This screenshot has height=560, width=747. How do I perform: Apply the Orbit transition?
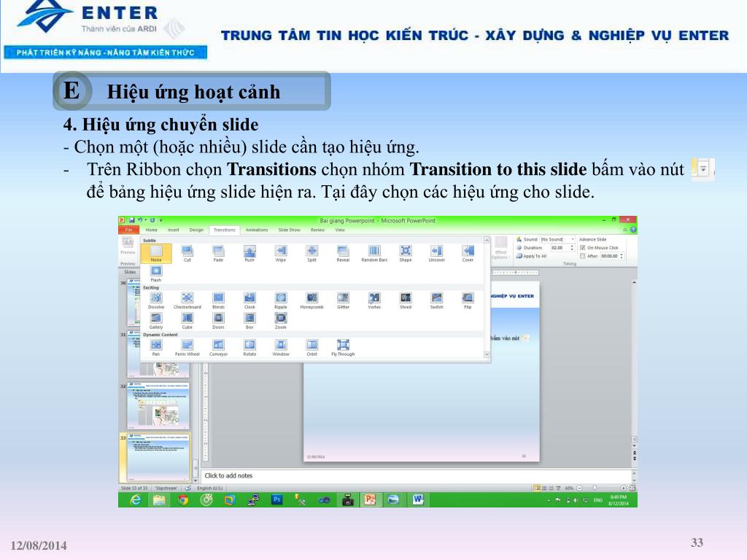tap(312, 348)
